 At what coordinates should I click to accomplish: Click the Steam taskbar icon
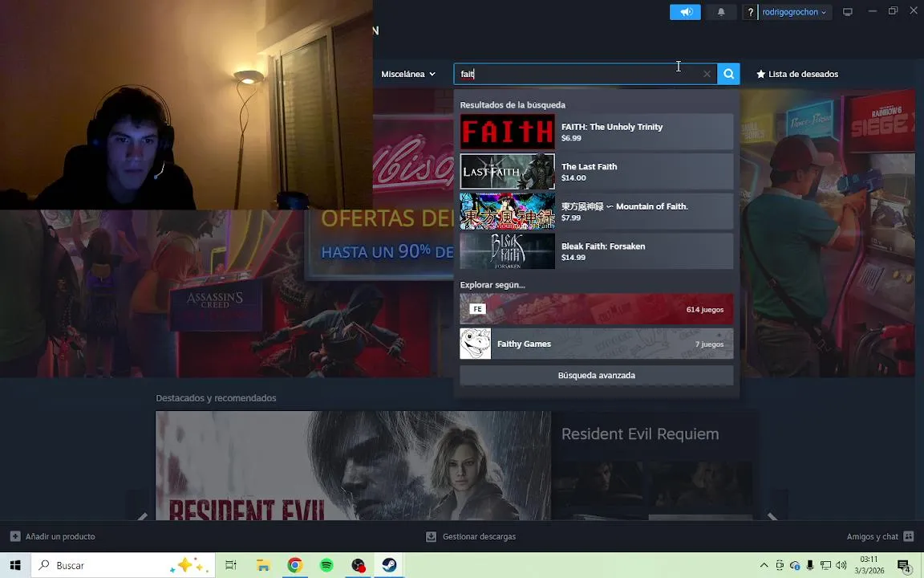[390, 565]
